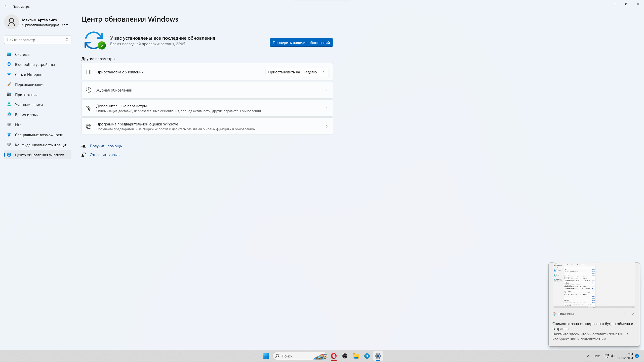
Task: Open the Система category
Action: 38,54
